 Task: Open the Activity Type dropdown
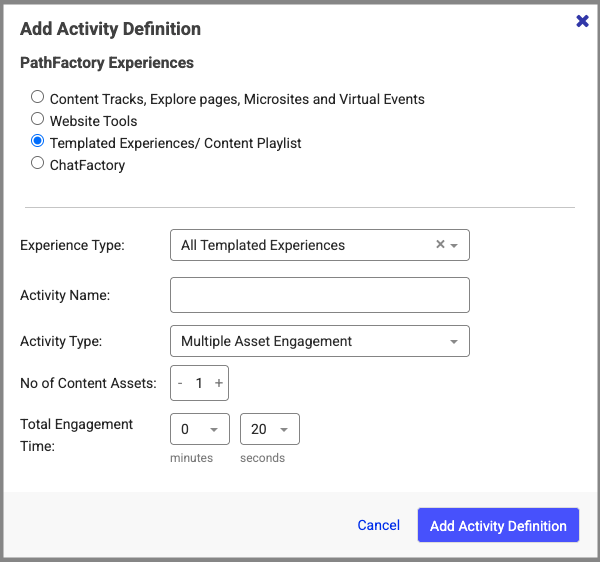click(x=320, y=341)
